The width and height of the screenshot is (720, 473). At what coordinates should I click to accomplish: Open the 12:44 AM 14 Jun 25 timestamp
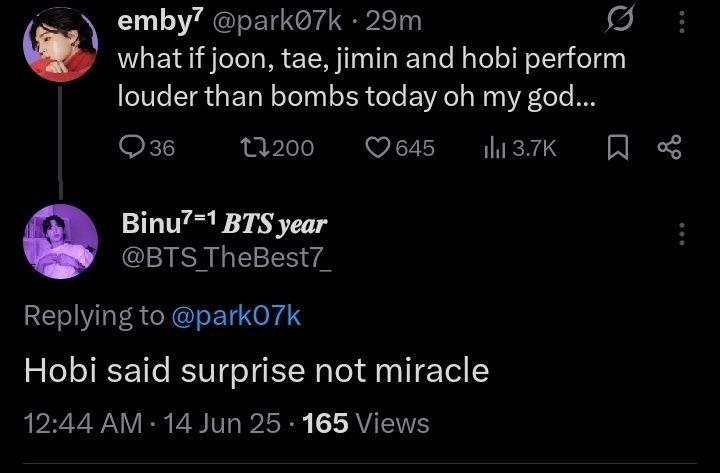point(152,423)
